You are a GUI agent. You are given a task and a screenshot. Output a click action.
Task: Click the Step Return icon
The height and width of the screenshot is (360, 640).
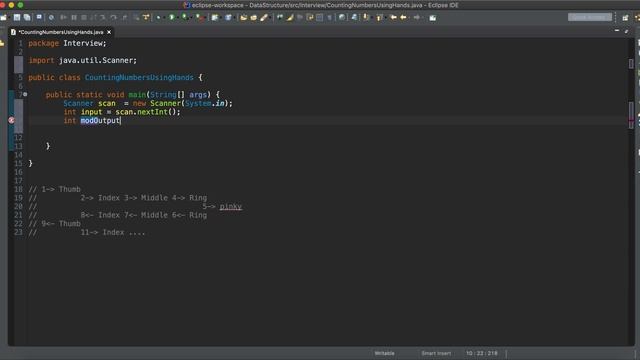click(x=124, y=18)
